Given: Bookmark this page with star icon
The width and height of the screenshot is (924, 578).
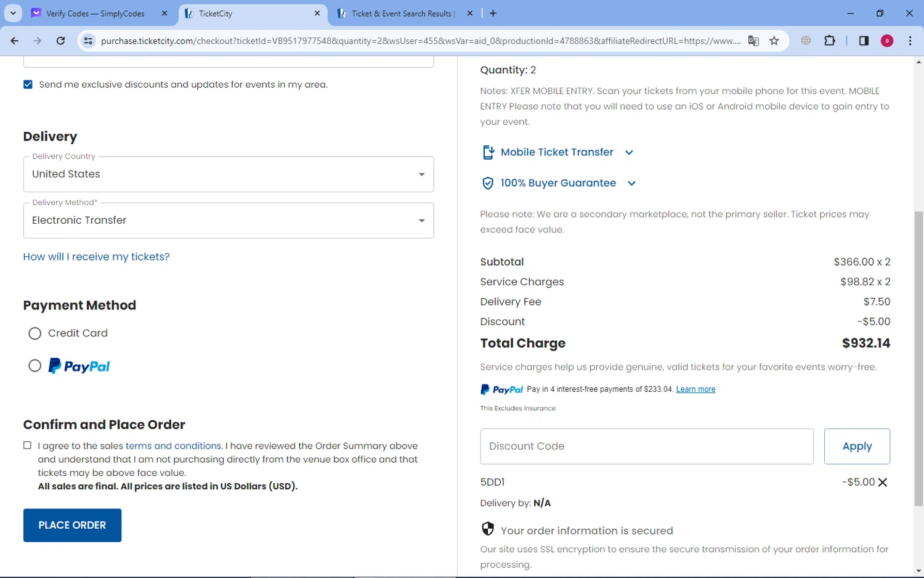Looking at the screenshot, I should [x=774, y=41].
